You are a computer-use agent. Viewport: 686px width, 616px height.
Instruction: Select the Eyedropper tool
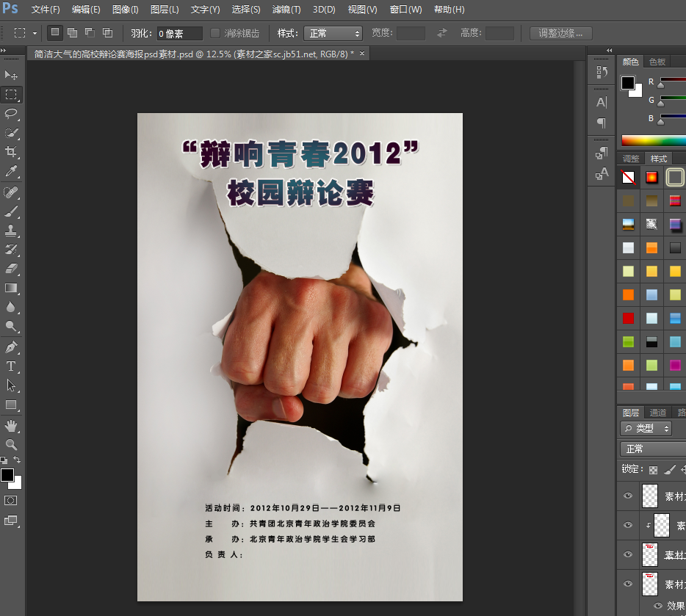tap(11, 172)
